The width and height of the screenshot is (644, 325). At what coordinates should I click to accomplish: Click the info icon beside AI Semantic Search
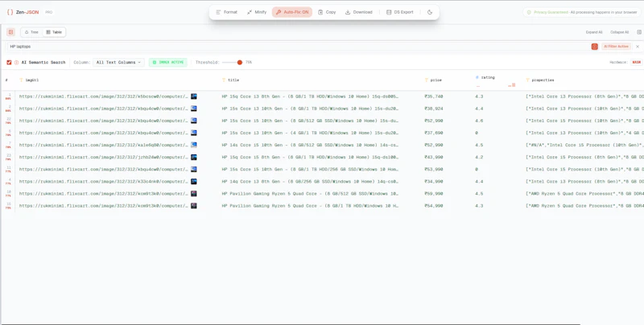pos(16,63)
